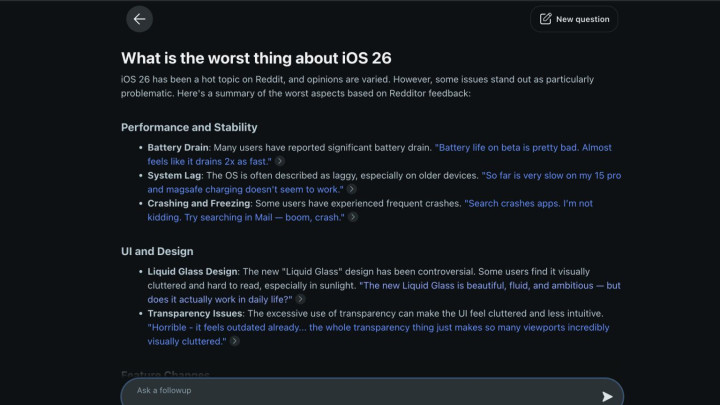Viewport: 720px width, 405px height.
Task: Click the "UI and Design" section heading
Action: 157,251
